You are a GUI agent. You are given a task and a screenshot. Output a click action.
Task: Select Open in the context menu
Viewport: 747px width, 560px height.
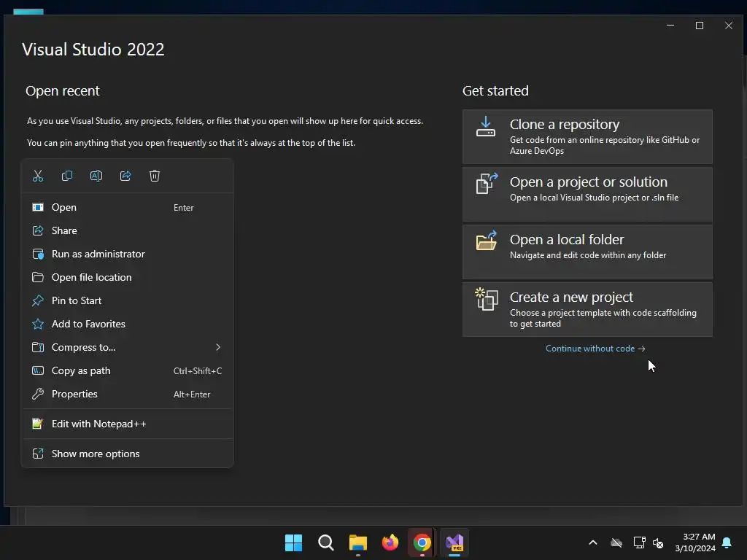[127, 207]
